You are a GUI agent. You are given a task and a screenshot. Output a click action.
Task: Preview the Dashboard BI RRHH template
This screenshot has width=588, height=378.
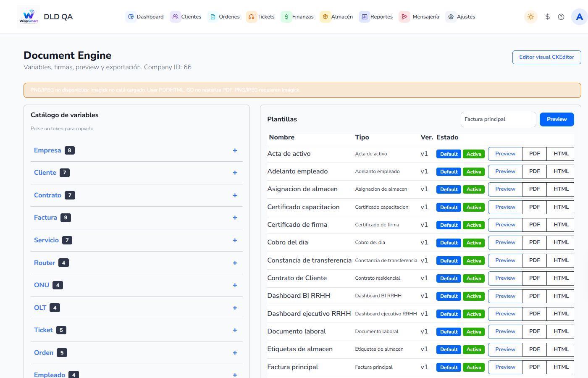(x=505, y=296)
